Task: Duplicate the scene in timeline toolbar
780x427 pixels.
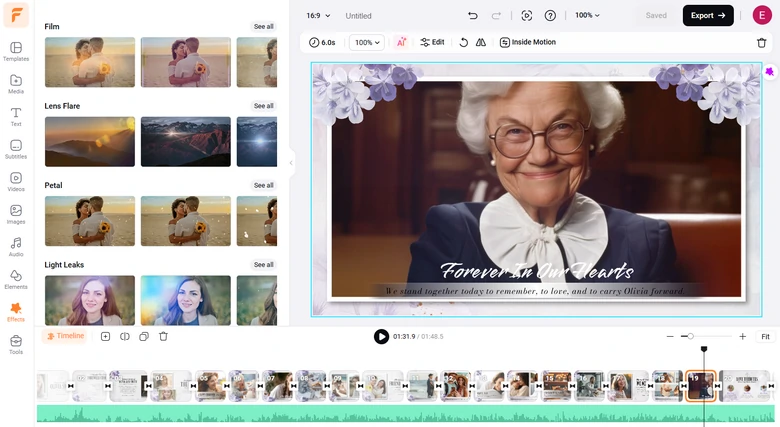Action: [x=144, y=337]
